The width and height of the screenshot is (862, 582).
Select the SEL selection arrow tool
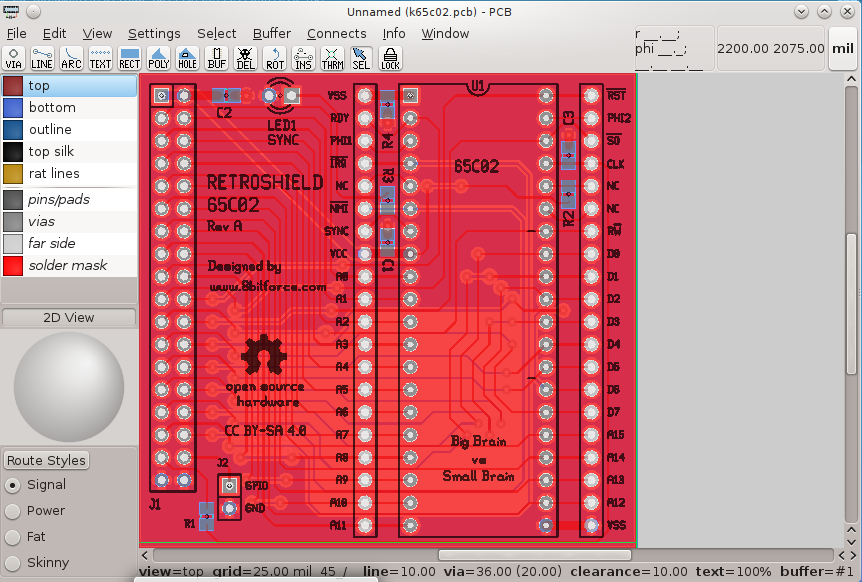[361, 58]
